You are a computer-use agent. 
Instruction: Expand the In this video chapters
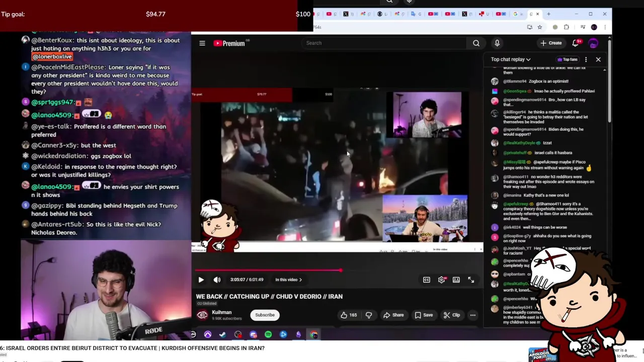pos(288,280)
